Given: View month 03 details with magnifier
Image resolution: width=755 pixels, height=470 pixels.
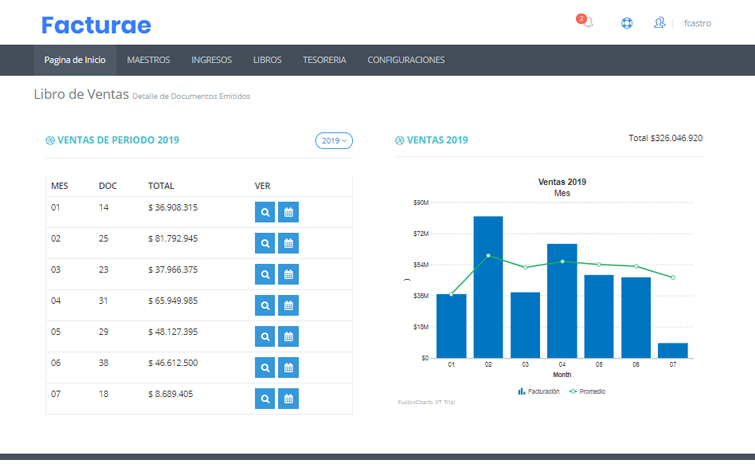Looking at the screenshot, I should [265, 274].
